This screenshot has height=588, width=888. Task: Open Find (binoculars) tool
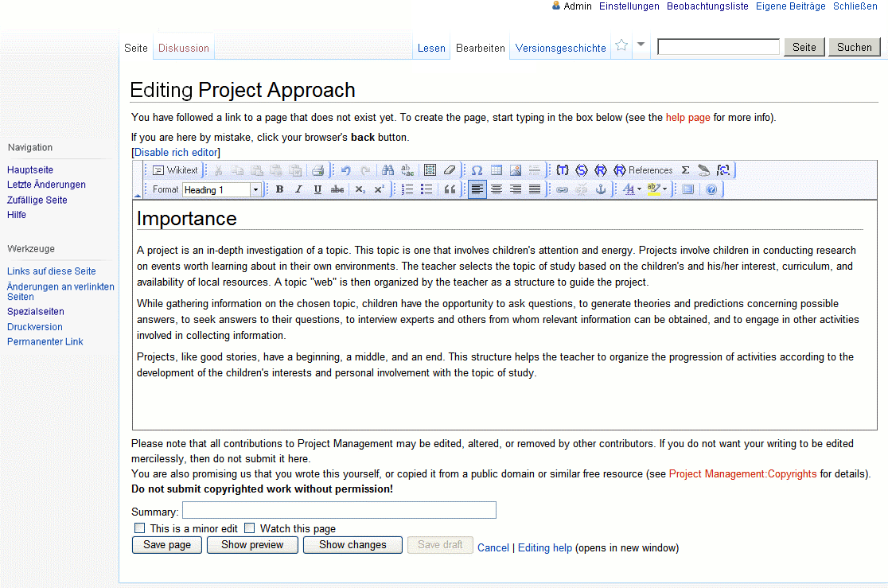(388, 170)
